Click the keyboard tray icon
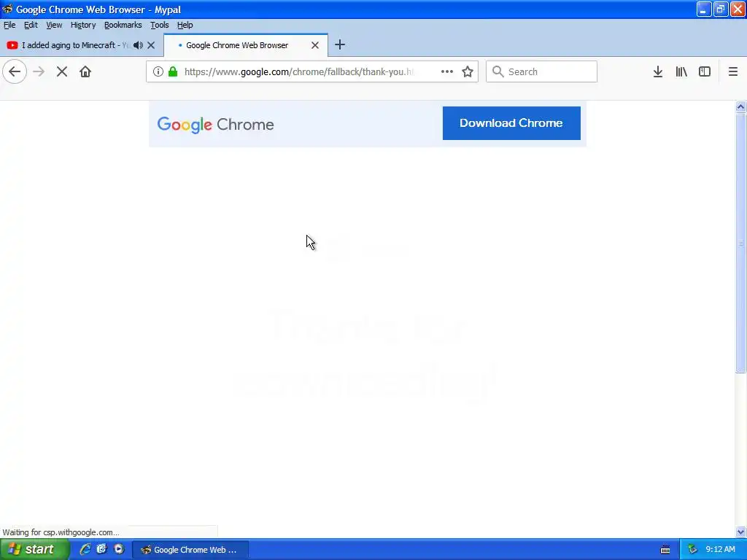The width and height of the screenshot is (747, 560). (x=665, y=550)
